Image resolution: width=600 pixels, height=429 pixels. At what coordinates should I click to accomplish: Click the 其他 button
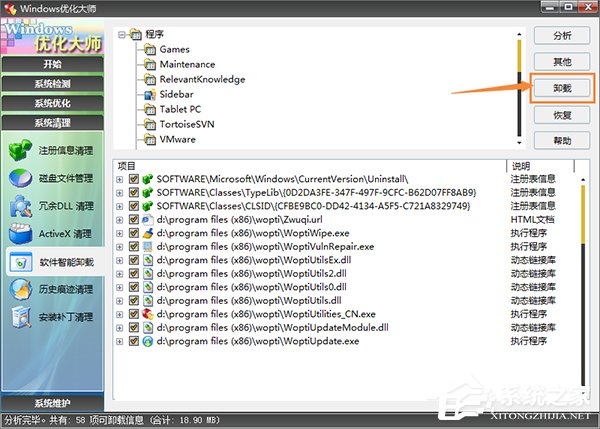[562, 62]
